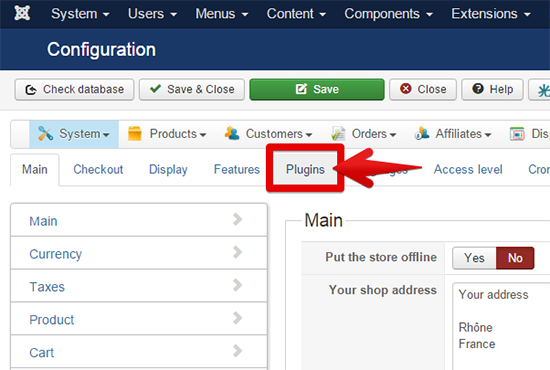Switch to the Display tab
This screenshot has width=550, height=370.
[x=168, y=170]
